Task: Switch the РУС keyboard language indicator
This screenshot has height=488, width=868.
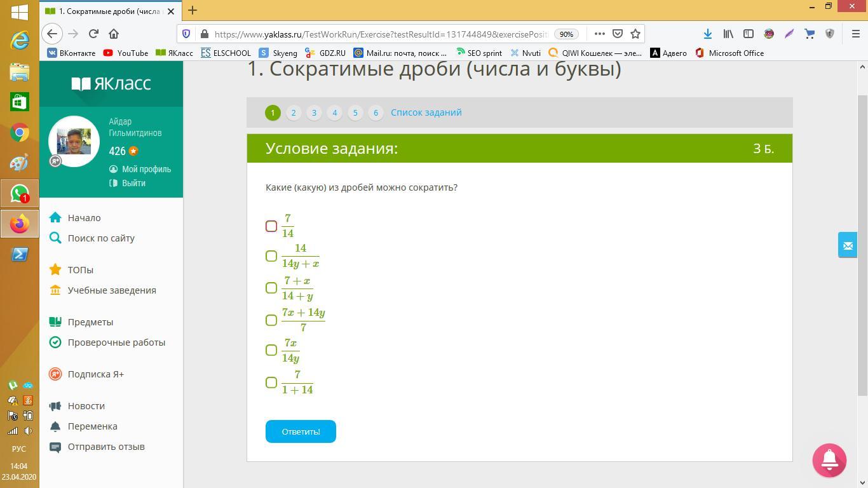Action: point(19,449)
